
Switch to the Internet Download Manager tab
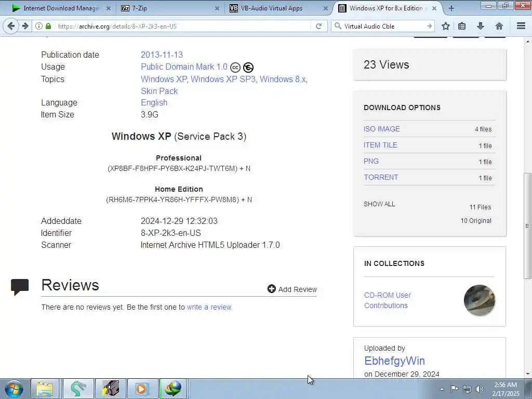pos(60,8)
